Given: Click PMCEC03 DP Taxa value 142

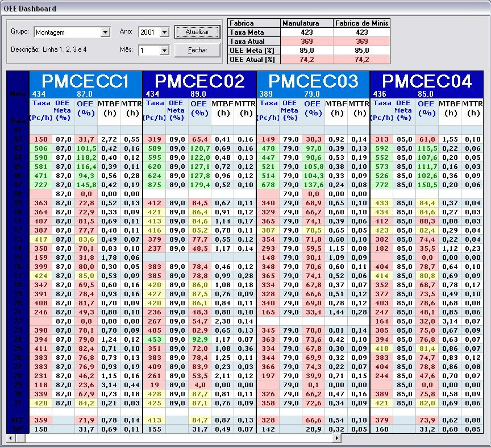Looking at the screenshot, I should click(x=268, y=429).
